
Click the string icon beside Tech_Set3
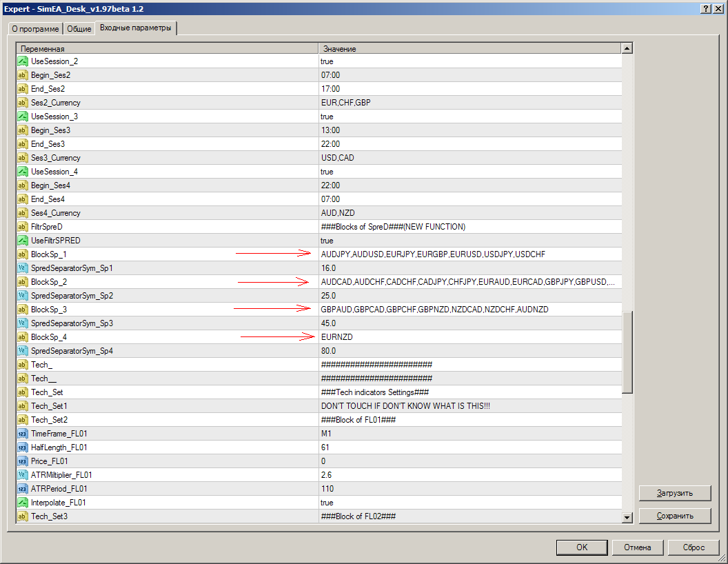pos(22,516)
